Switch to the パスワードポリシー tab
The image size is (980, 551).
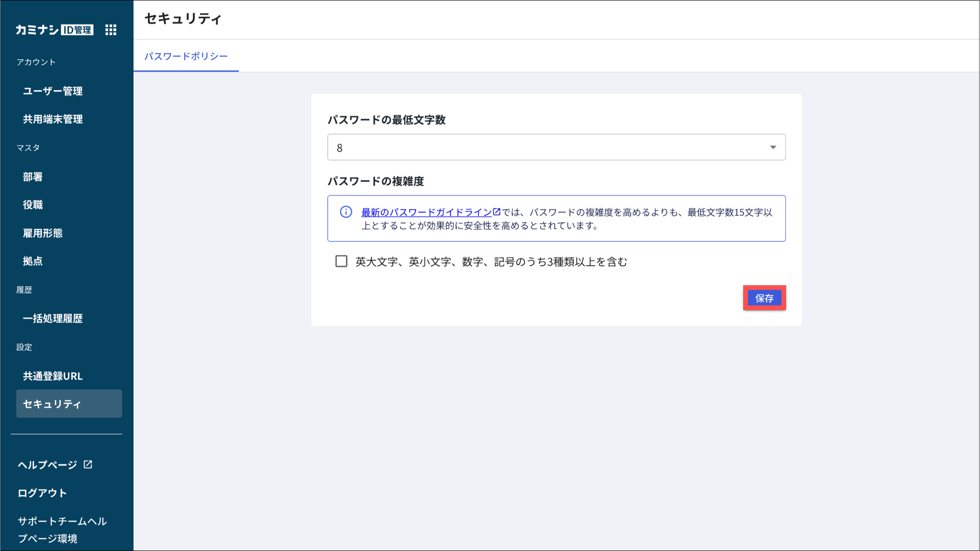(186, 56)
